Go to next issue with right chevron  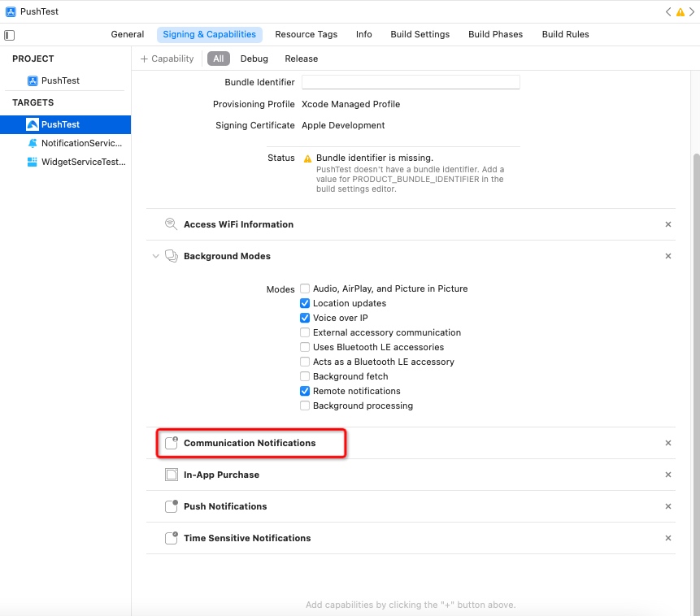pyautogui.click(x=692, y=12)
